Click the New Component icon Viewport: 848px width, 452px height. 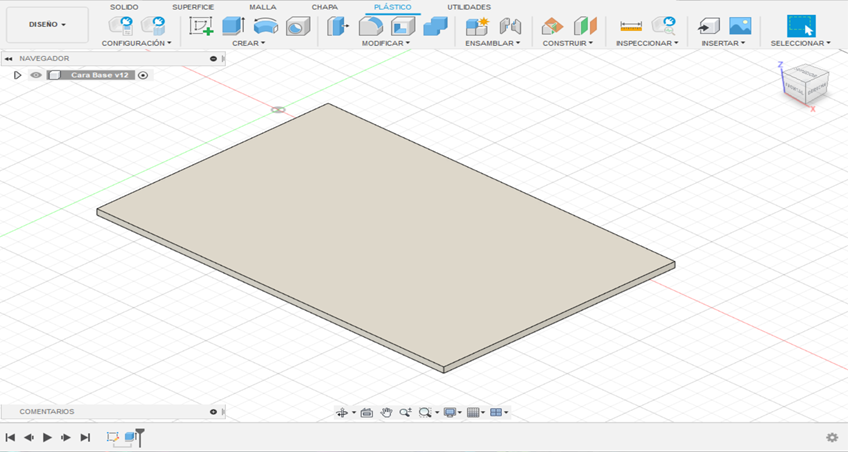pos(477,25)
